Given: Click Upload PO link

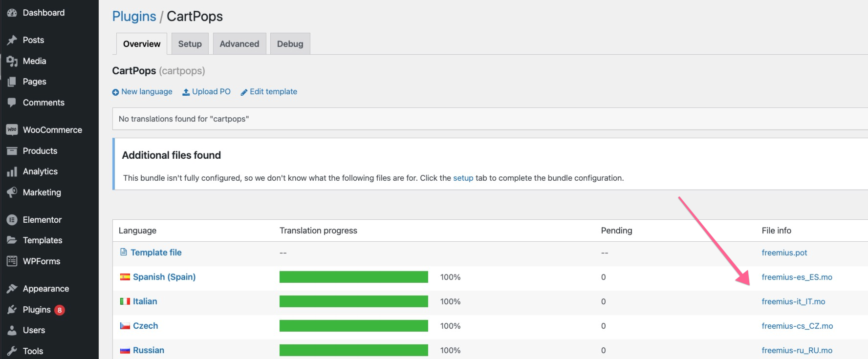Looking at the screenshot, I should pos(206,92).
